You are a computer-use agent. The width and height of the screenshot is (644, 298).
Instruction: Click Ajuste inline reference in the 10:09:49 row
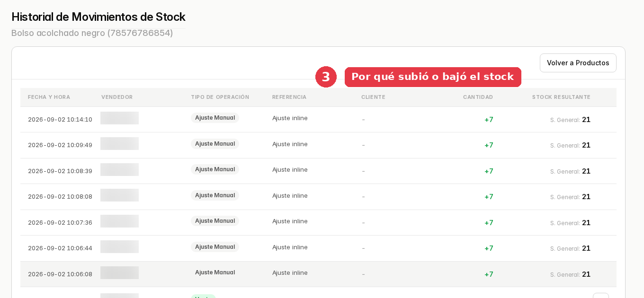[290, 144]
